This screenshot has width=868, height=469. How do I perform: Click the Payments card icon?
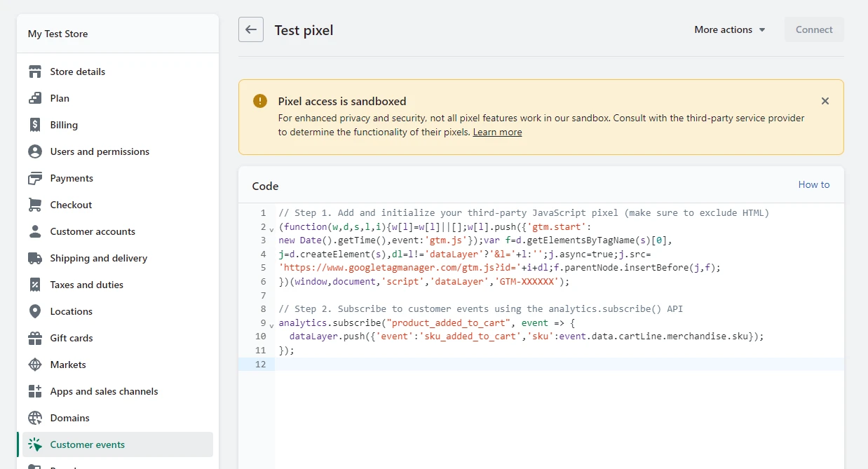point(35,178)
